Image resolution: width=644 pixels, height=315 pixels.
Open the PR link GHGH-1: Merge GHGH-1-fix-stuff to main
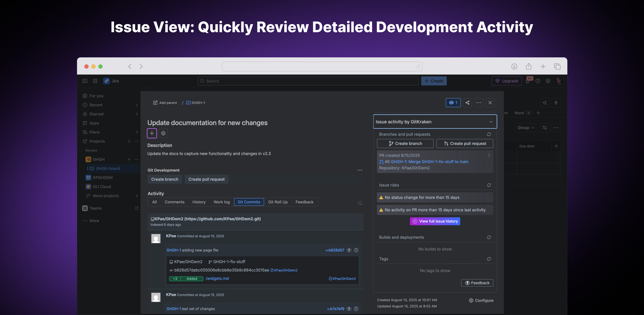click(x=429, y=162)
